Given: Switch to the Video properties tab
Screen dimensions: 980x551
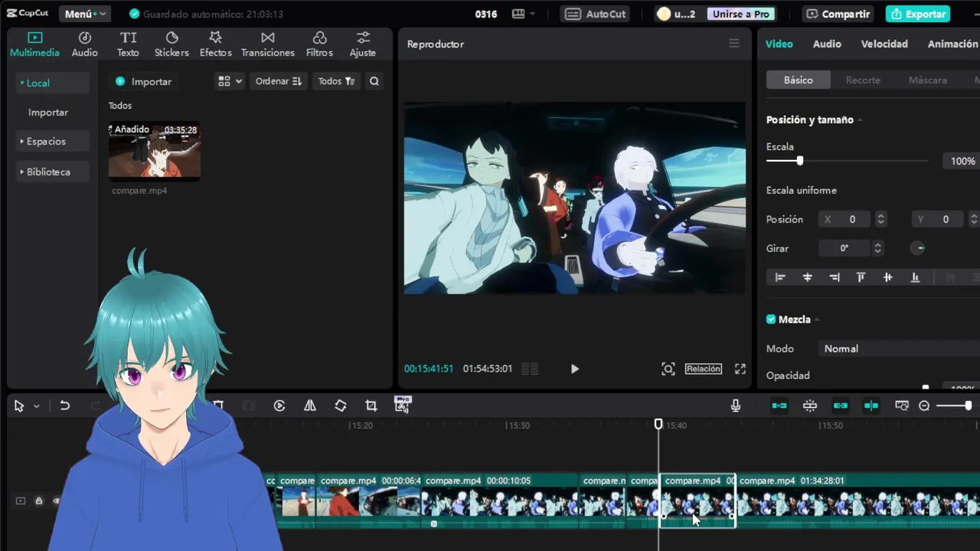Looking at the screenshot, I should pyautogui.click(x=779, y=44).
